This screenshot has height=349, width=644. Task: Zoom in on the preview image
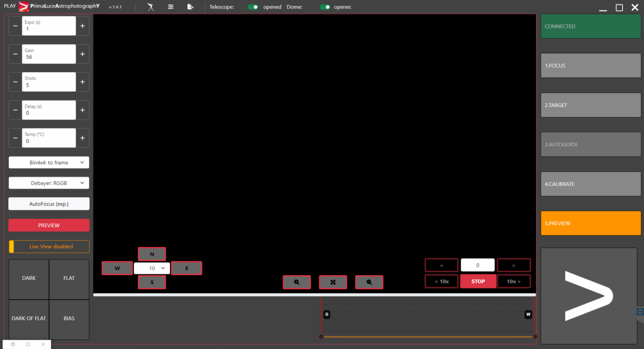click(297, 282)
